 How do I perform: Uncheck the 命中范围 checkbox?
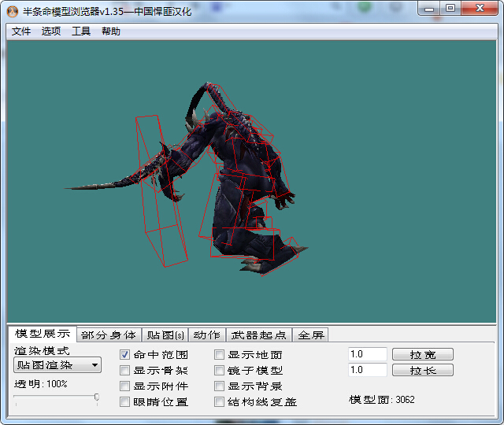[124, 355]
